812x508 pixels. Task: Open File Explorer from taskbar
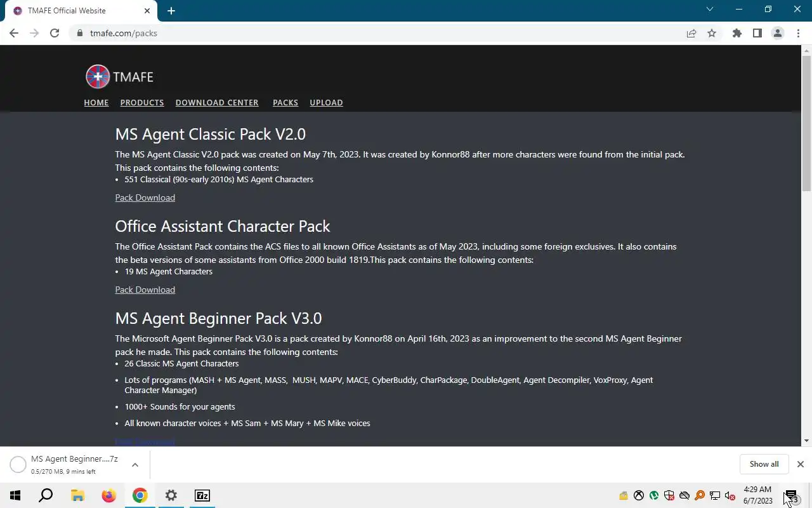click(x=77, y=495)
